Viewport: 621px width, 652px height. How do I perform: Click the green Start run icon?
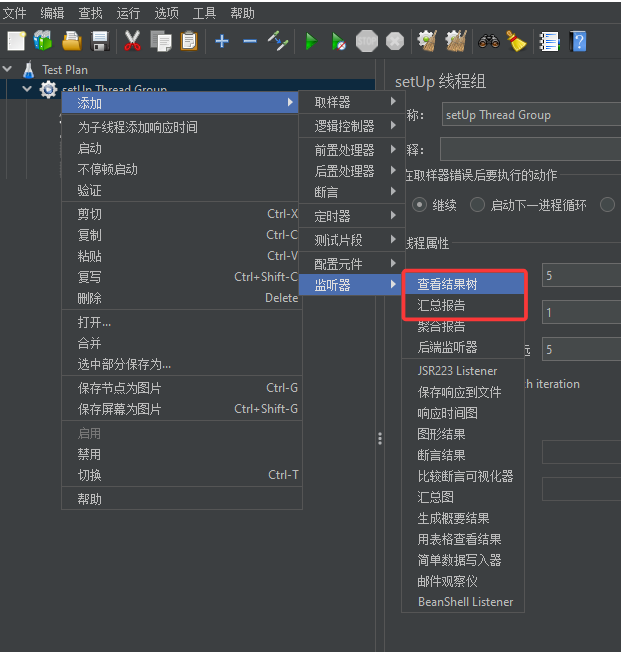tap(311, 41)
